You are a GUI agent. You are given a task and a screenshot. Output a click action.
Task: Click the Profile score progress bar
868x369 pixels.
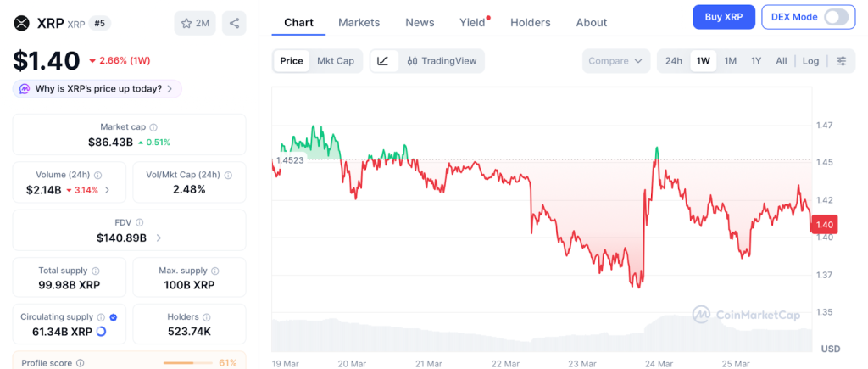(186, 363)
